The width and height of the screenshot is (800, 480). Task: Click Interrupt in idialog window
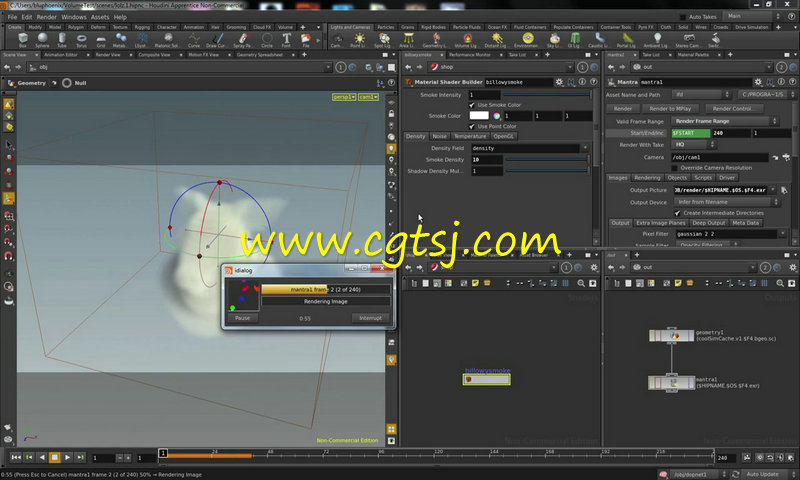click(x=370, y=318)
